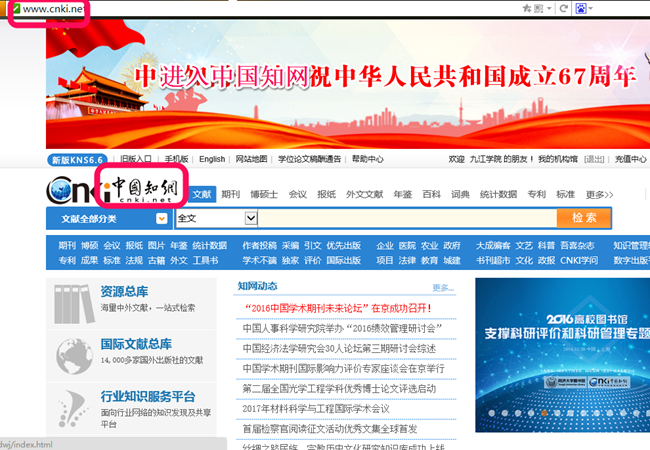The height and width of the screenshot is (450, 650).
Task: Select the 报纸 tab above search box
Action: pos(327,194)
